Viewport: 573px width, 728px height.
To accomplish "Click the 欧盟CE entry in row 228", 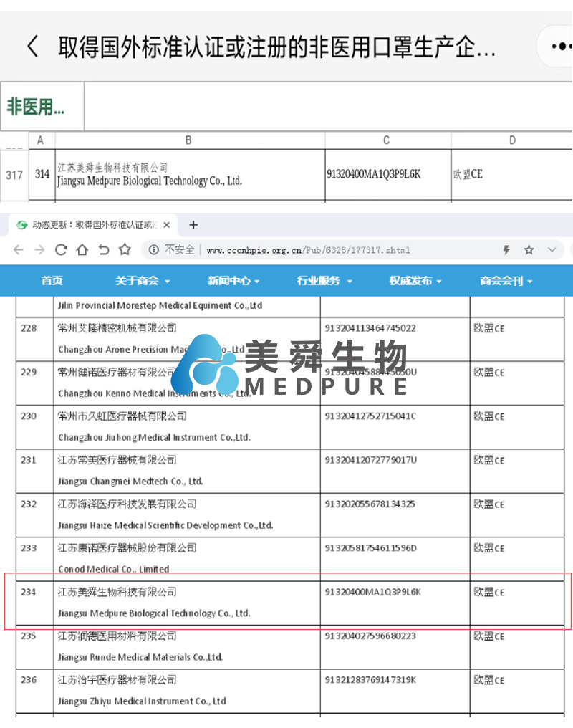I will [489, 329].
